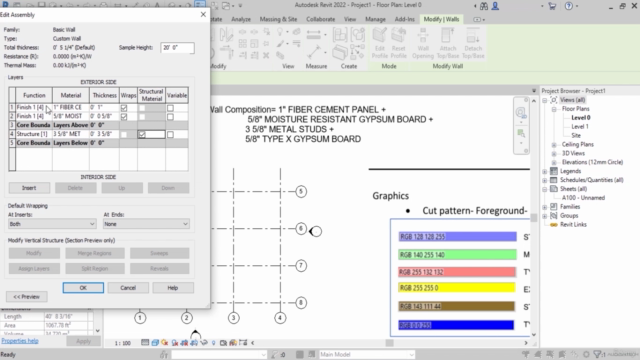Open the Massing & Site ribbon tab
Screen dimensions: 640x360
click(278, 19)
